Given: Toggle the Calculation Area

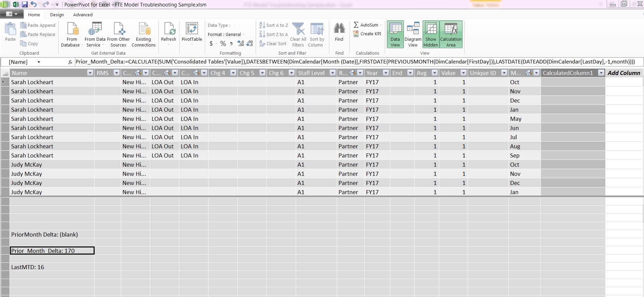Looking at the screenshot, I should (x=451, y=34).
